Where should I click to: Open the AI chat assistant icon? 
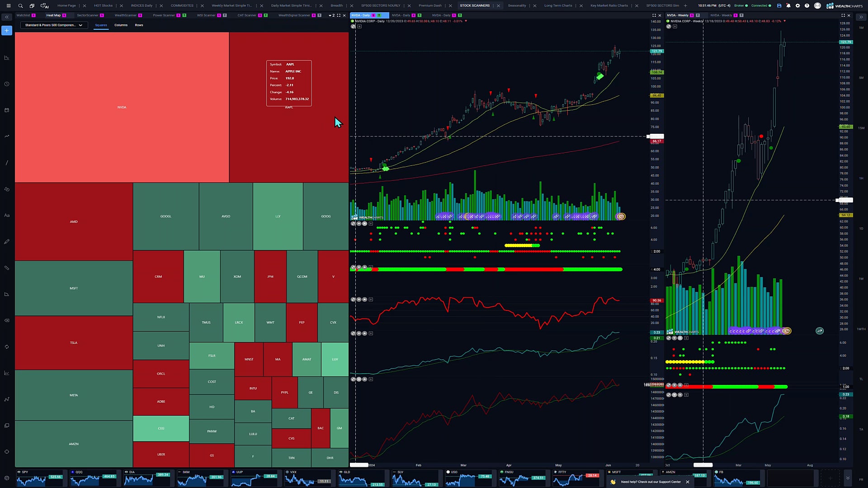(44, 6)
